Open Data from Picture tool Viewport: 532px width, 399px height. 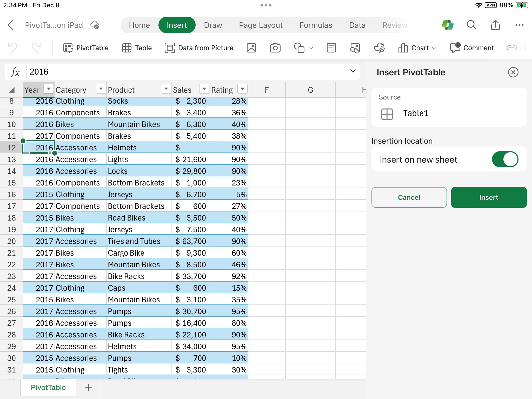199,47
